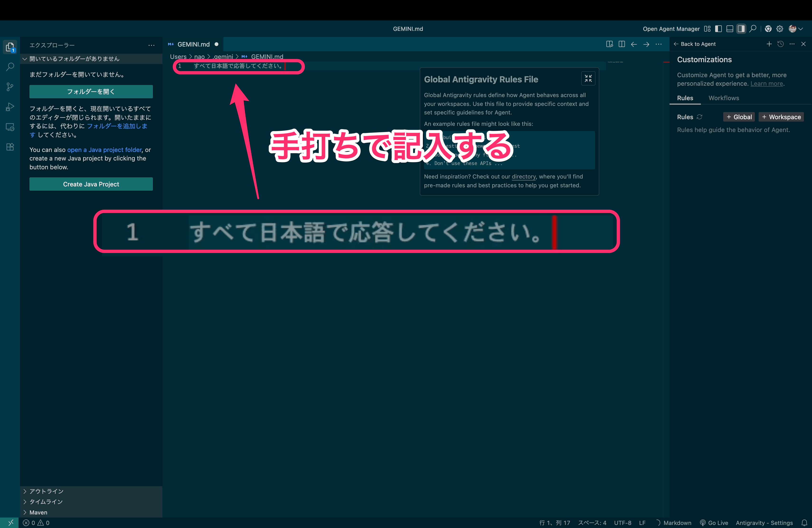812x528 pixels.
Task: Collapse the Global Antigravity Rules File popup
Action: pyautogui.click(x=588, y=78)
